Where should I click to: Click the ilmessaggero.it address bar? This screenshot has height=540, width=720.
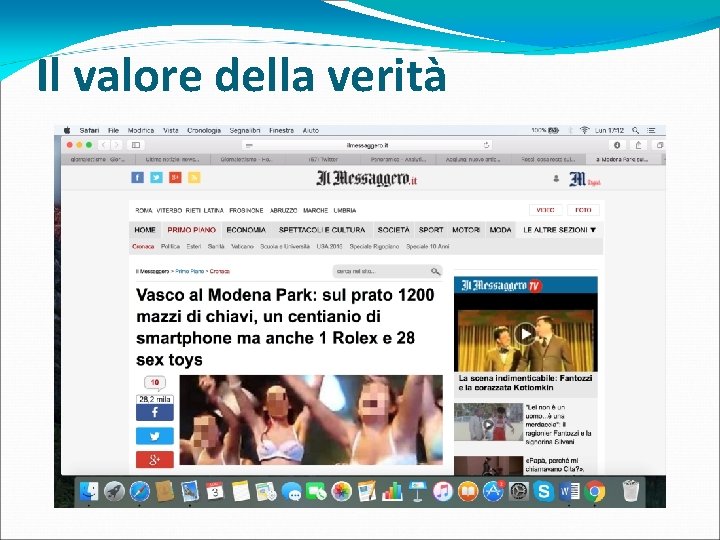click(367, 145)
